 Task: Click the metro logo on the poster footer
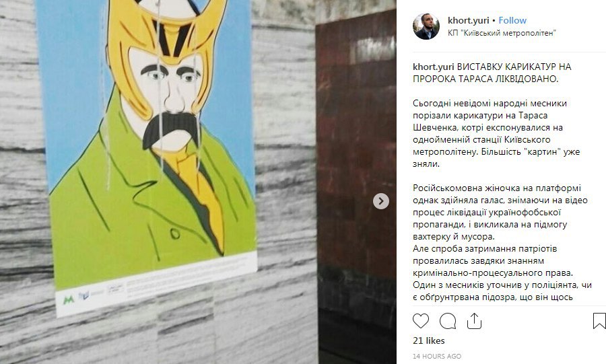pos(69,299)
